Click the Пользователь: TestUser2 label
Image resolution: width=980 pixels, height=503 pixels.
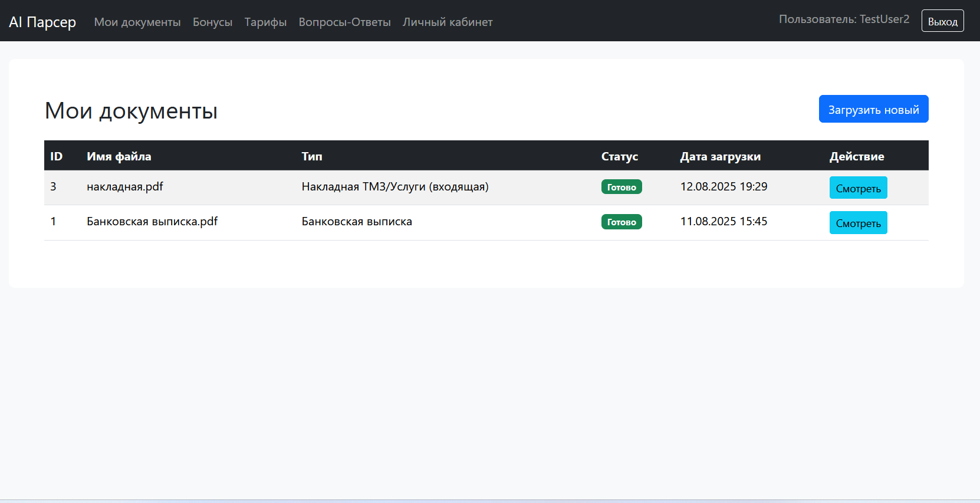click(844, 19)
